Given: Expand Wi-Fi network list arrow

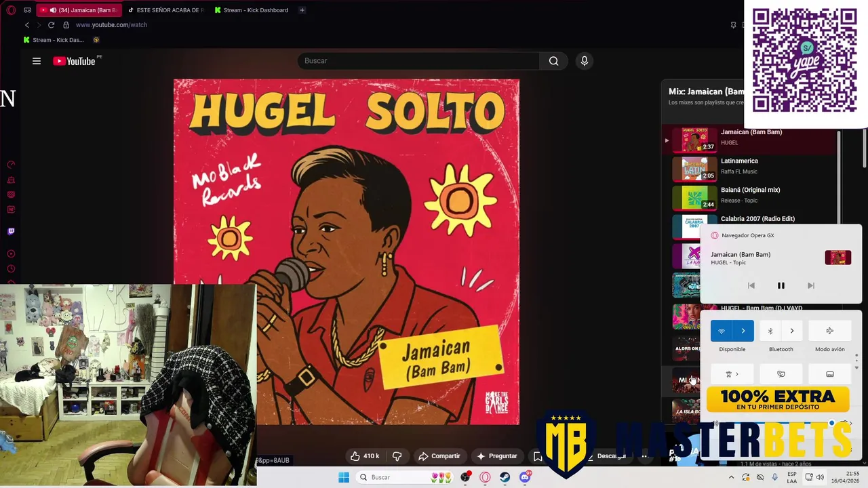Looking at the screenshot, I should coord(743,331).
